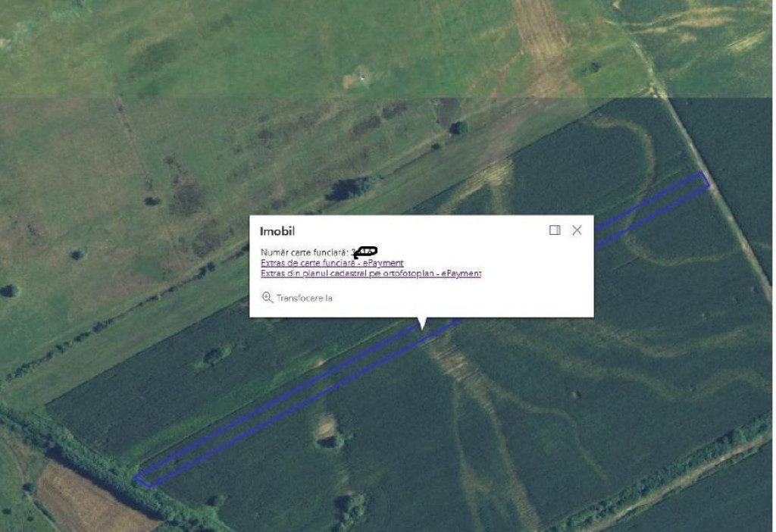Click the small white structure in the upper pasture
The width and height of the screenshot is (776, 532).
tap(362, 77)
